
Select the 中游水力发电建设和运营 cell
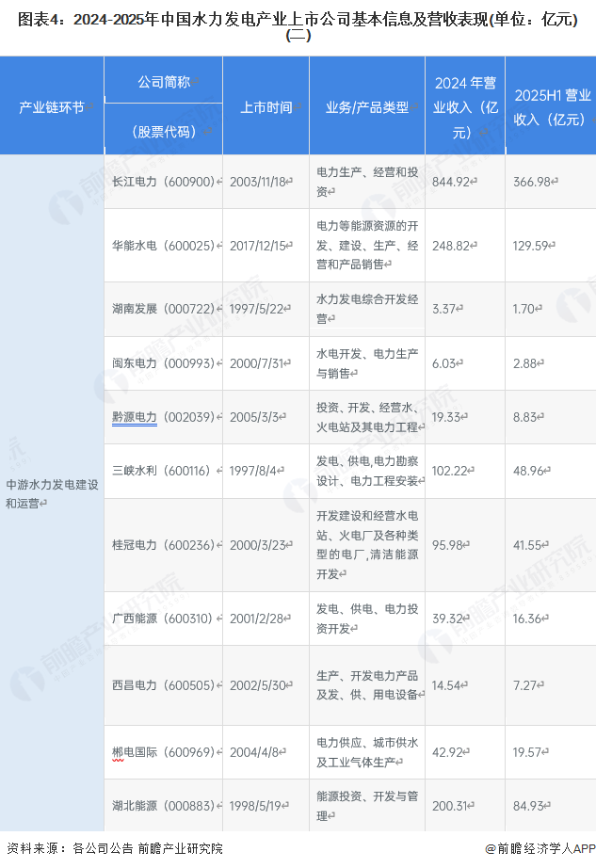point(52,494)
